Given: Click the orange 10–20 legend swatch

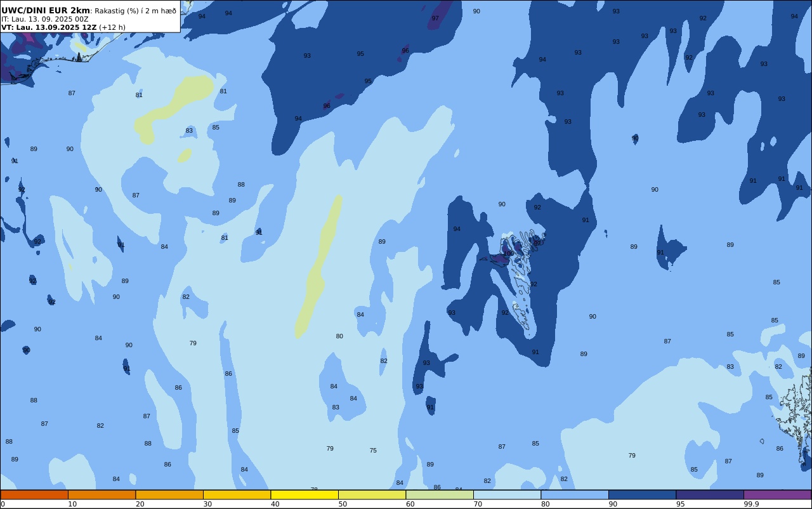Looking at the screenshot, I should pos(101,494).
